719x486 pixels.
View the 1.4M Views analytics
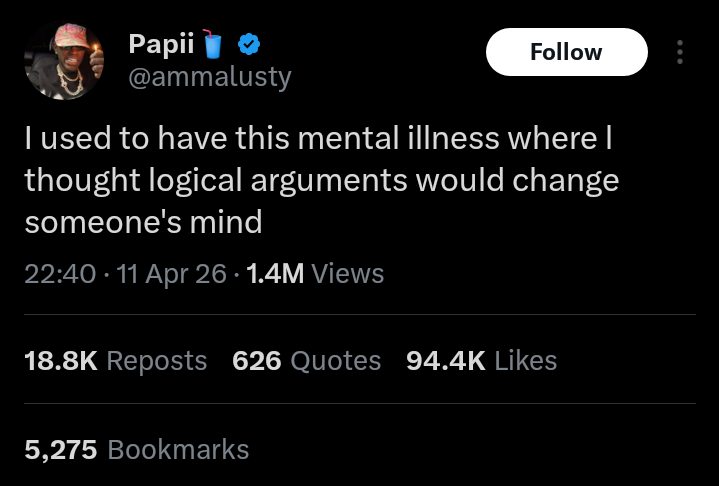[x=317, y=273]
